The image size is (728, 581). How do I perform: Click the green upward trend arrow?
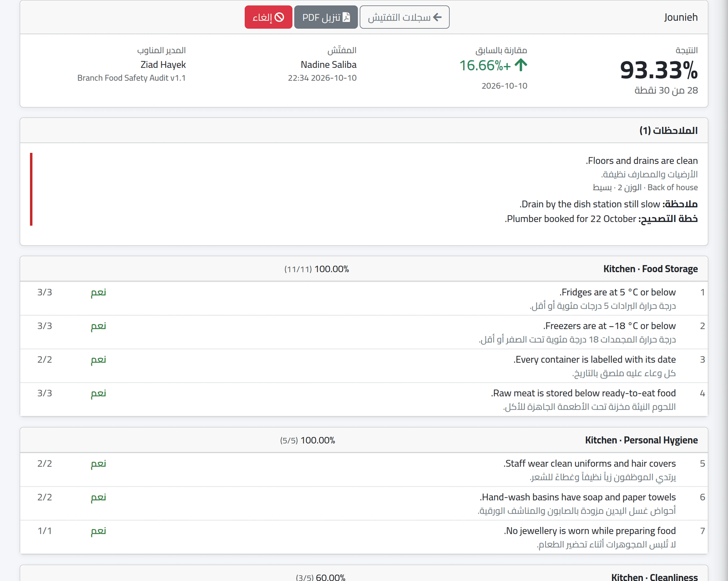coord(521,65)
